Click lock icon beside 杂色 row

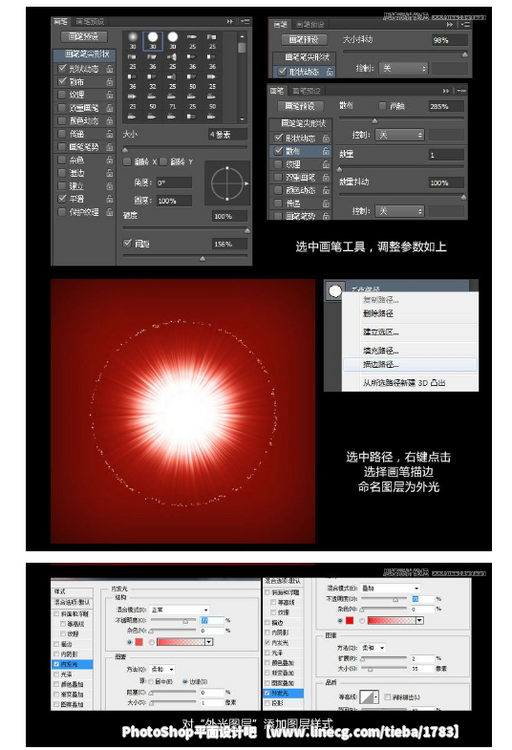(x=110, y=160)
